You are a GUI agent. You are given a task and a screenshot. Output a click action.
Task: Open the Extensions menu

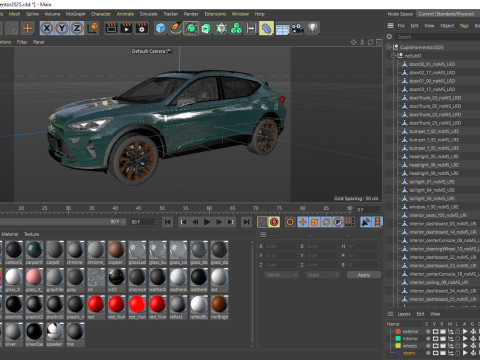click(215, 14)
